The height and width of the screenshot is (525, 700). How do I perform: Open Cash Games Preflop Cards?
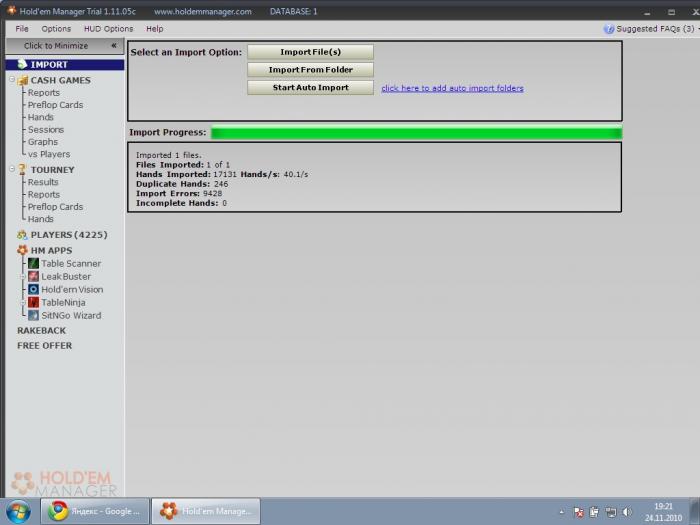point(55,105)
